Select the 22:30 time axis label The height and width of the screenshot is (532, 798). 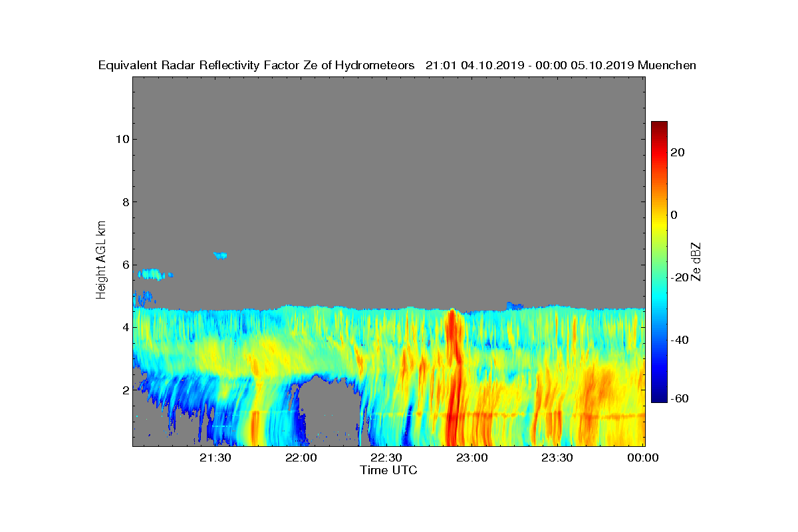pyautogui.click(x=386, y=458)
